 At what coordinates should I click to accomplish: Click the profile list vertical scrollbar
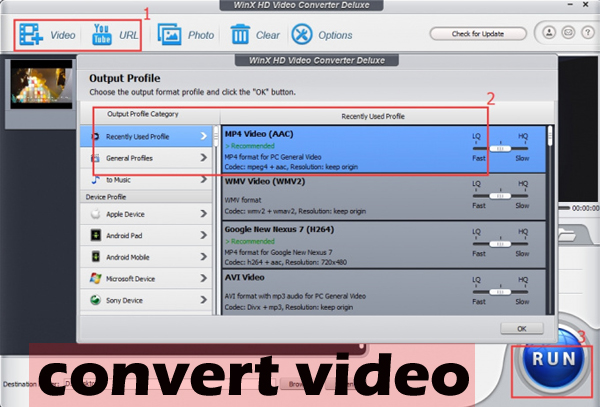coord(550,220)
